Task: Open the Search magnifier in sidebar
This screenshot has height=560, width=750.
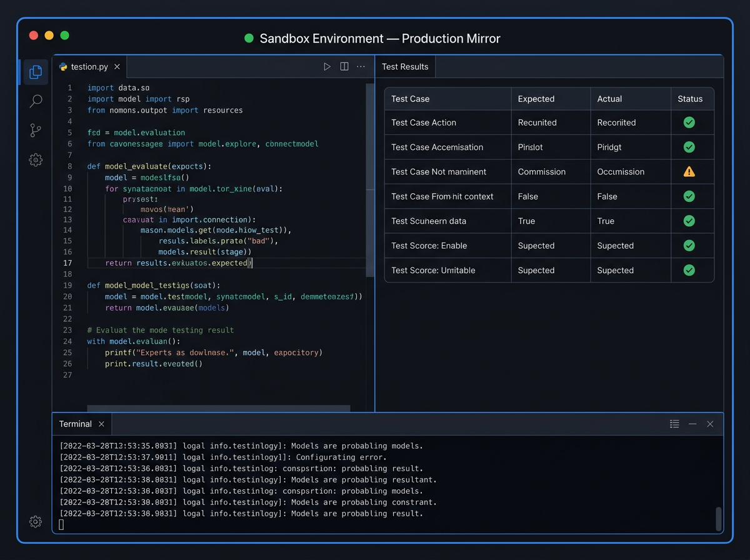Action: [x=36, y=101]
